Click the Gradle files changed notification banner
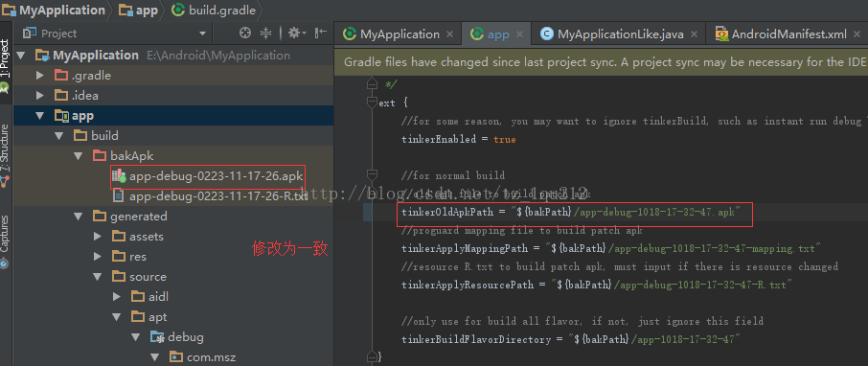 click(x=601, y=62)
